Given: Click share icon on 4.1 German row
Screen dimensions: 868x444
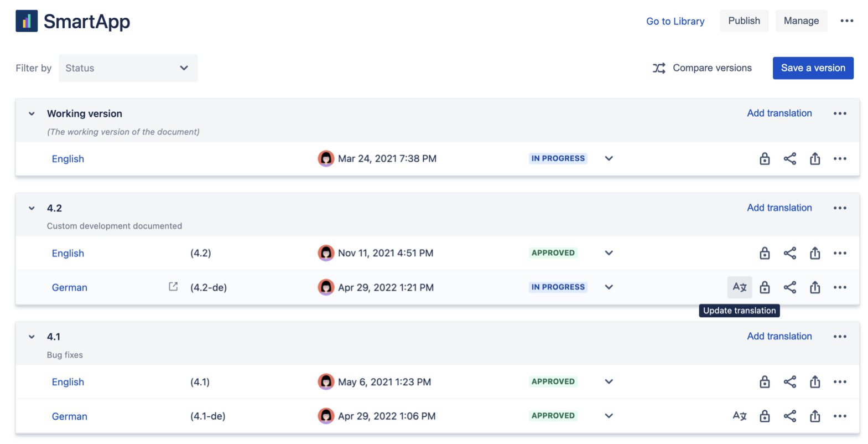Looking at the screenshot, I should 789,416.
